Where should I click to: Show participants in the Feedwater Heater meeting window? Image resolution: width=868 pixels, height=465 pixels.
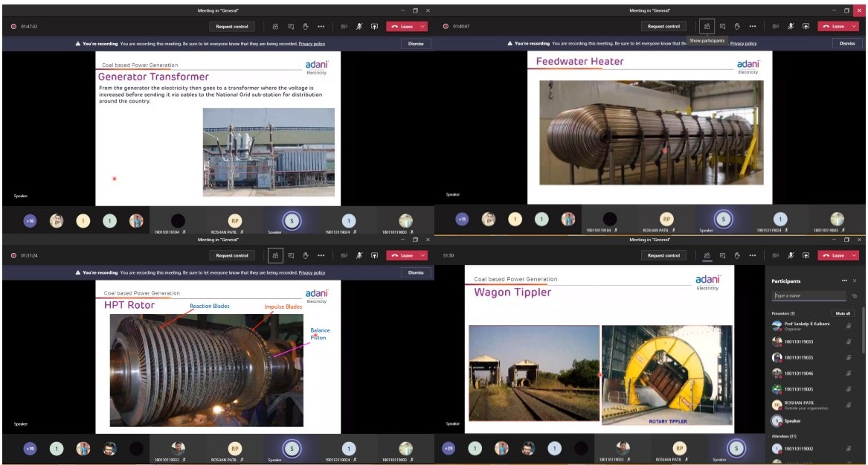point(707,26)
